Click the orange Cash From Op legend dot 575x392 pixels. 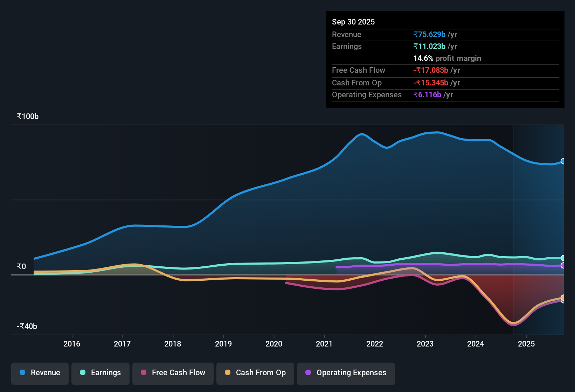point(228,373)
